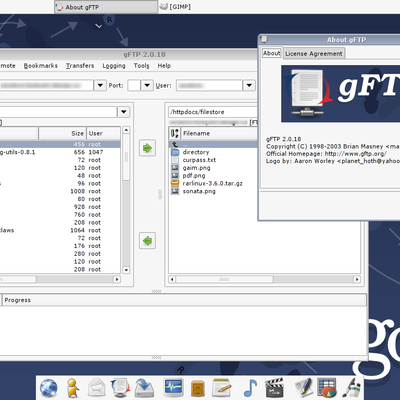The image size is (400, 400).
Task: Select the sonata.png image icon
Action: pos(175,191)
